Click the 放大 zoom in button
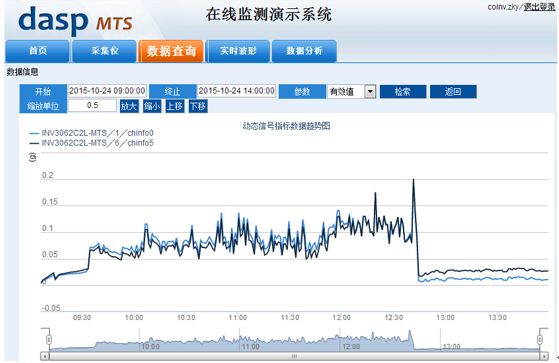 tap(129, 106)
